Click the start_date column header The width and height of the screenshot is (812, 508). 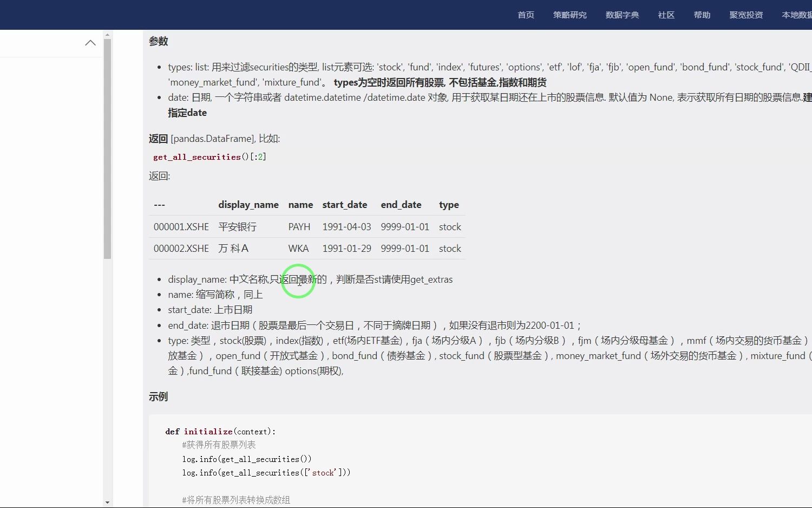(x=345, y=205)
